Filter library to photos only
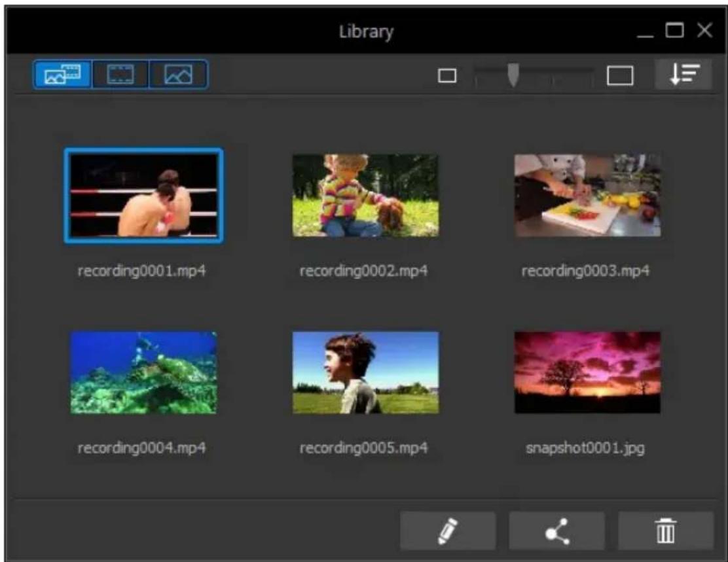This screenshot has width=728, height=562. [178, 74]
